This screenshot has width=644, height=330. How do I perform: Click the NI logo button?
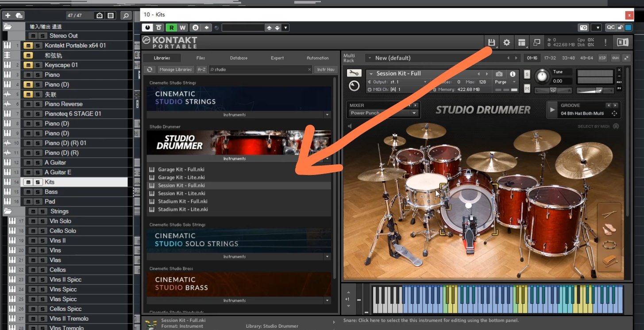(622, 43)
